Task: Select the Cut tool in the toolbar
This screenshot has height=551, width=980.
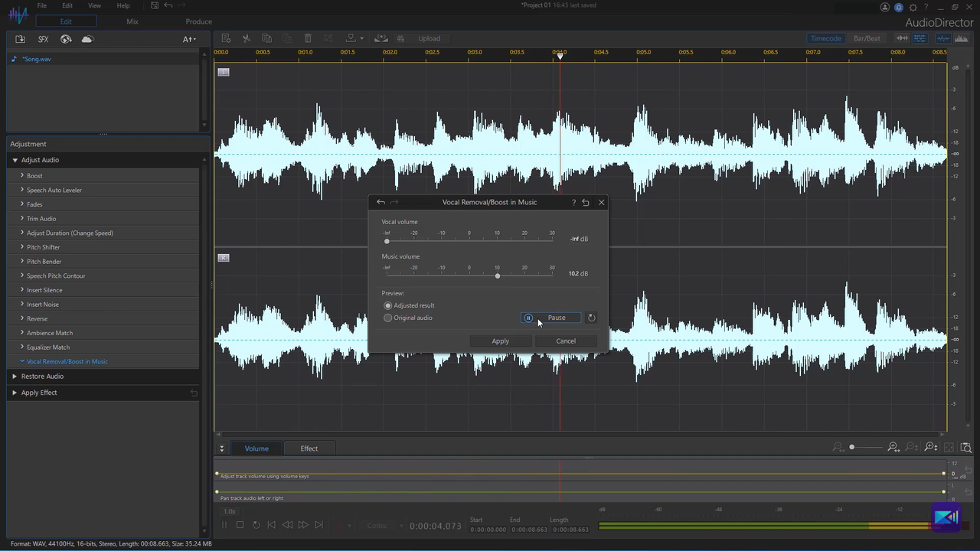Action: point(246,38)
